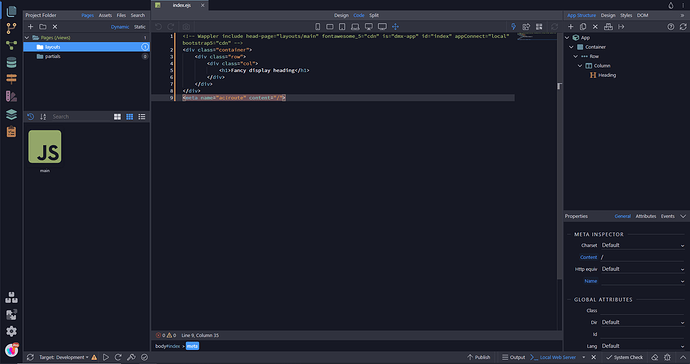
Task: Collapse the Column node chevron
Action: pos(580,66)
